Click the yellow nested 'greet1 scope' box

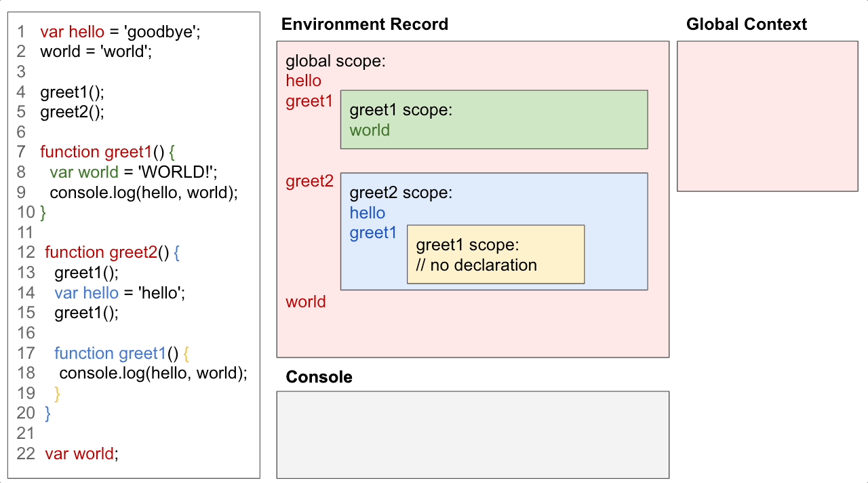(x=495, y=254)
